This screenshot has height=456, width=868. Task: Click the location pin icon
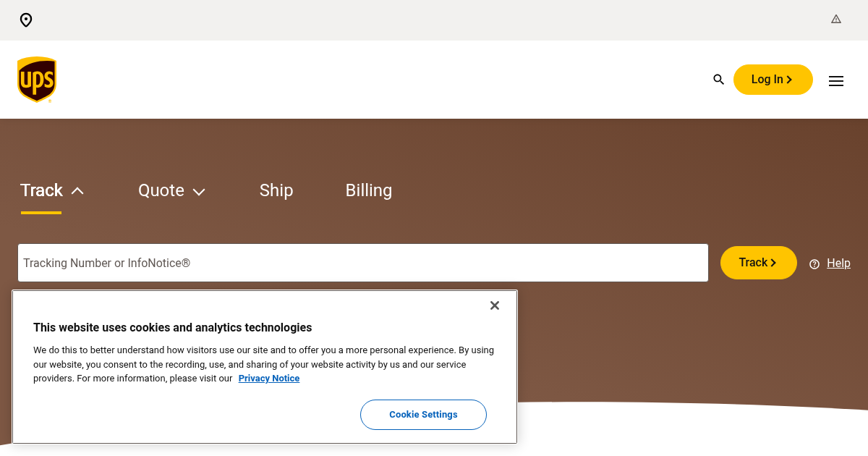point(26,20)
